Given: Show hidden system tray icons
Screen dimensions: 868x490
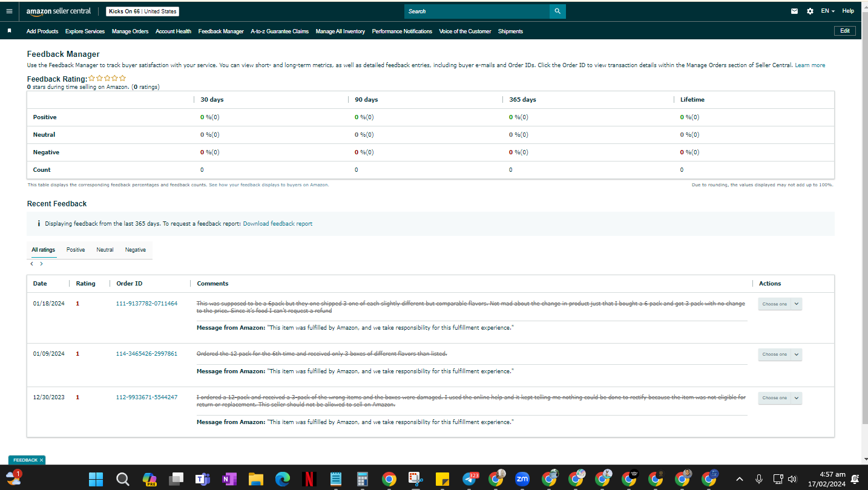Looking at the screenshot, I should click(740, 480).
